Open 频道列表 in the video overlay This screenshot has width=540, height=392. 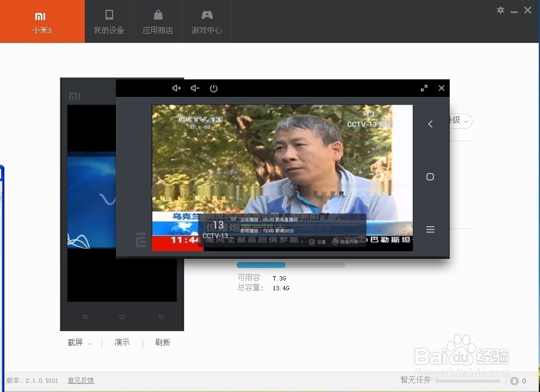345,242
